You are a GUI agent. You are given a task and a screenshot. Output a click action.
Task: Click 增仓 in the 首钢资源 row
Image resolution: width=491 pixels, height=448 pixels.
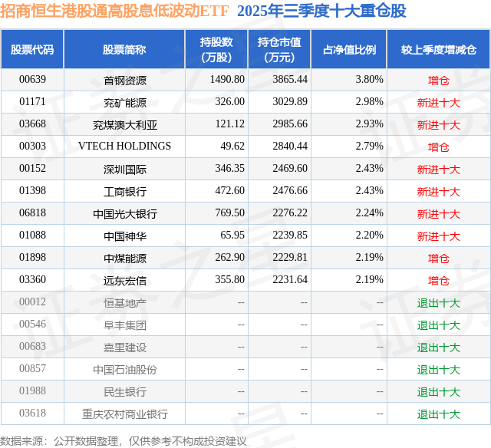click(x=438, y=81)
